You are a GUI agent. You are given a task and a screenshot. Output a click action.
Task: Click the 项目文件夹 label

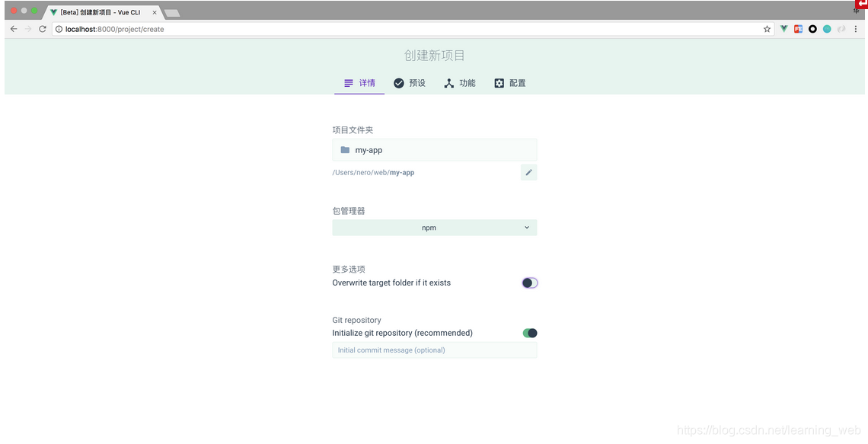coord(353,130)
